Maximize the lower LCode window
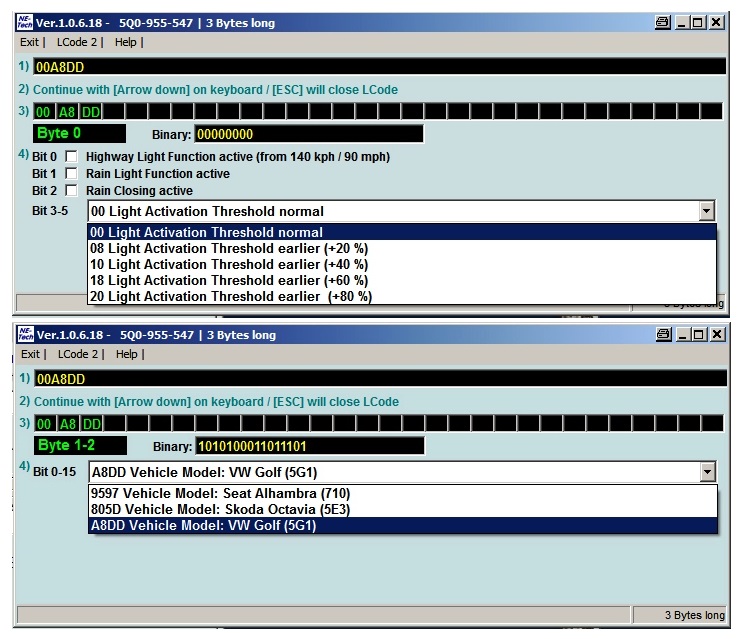Screen dimensions: 740x639 698,334
